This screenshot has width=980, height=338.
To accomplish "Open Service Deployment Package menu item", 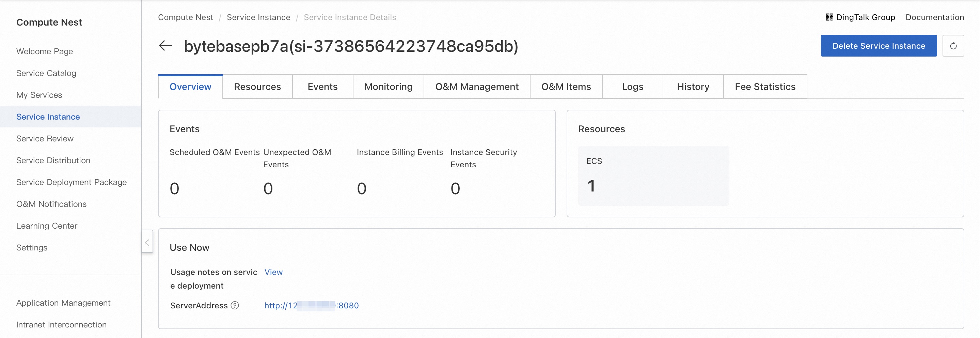I will coord(72,182).
